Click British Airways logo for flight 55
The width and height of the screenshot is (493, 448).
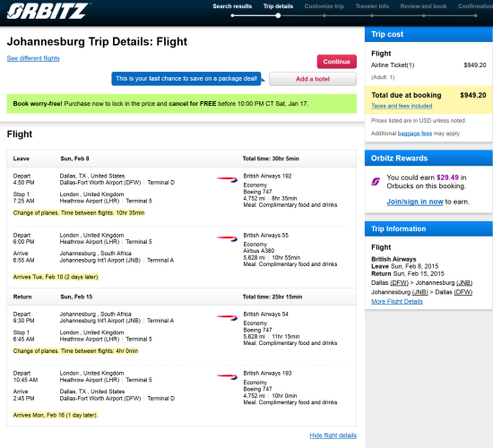(x=227, y=238)
